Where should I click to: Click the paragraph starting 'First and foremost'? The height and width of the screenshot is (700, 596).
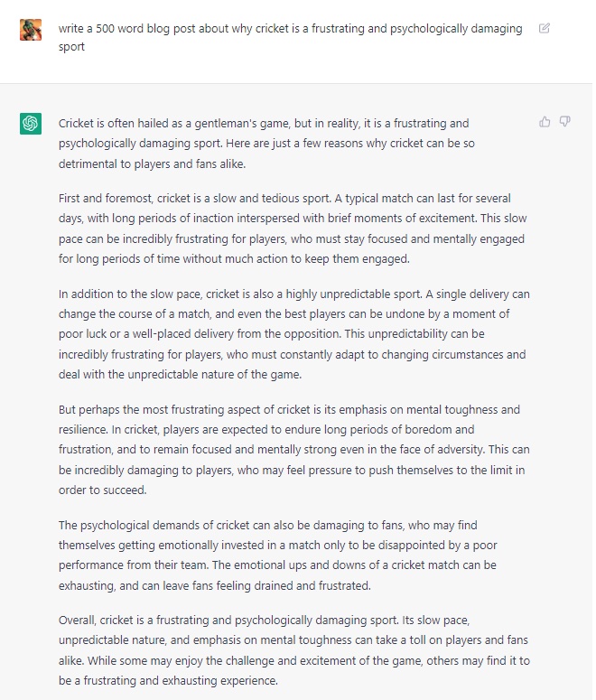293,229
